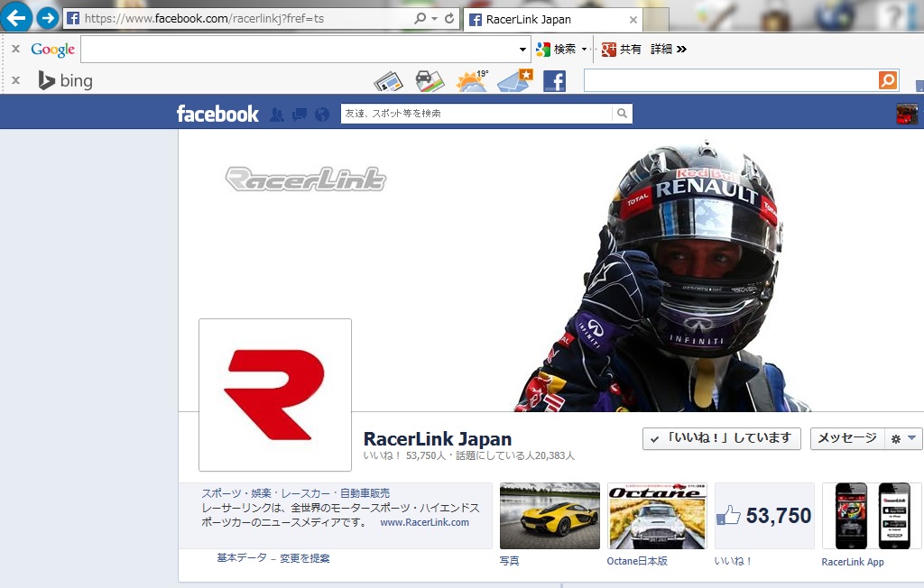Open the www.RacerLink.com link

coord(424,522)
